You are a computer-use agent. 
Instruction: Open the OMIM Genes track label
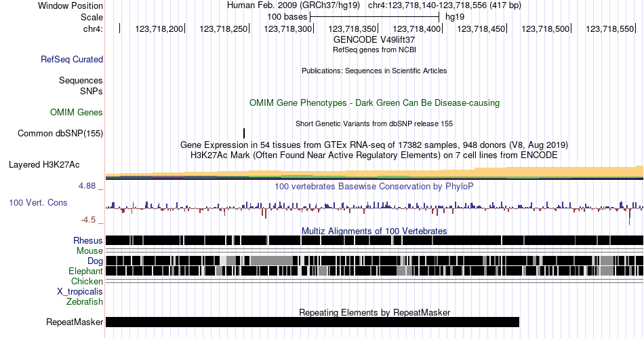point(77,112)
